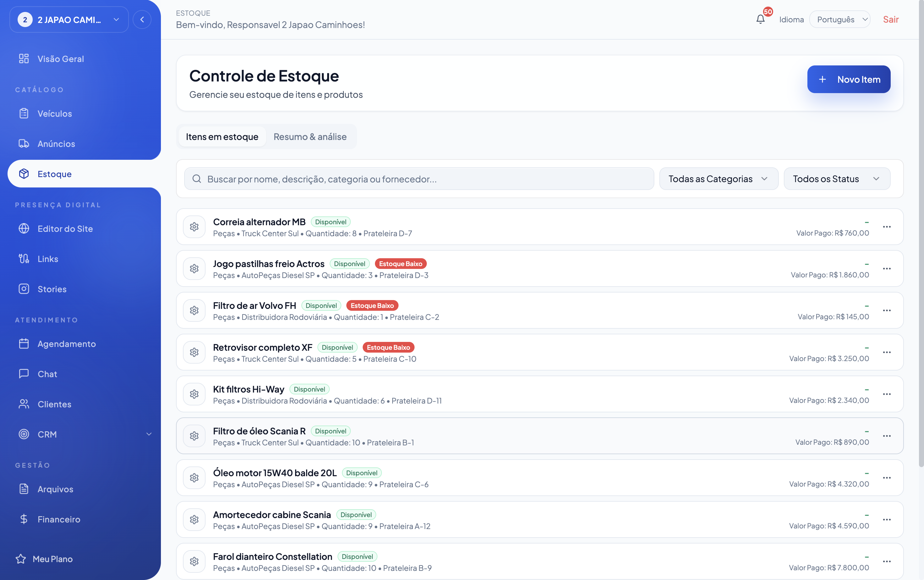This screenshot has width=924, height=580.
Task: Click the Visão Geral dashboard icon
Action: coord(24,59)
